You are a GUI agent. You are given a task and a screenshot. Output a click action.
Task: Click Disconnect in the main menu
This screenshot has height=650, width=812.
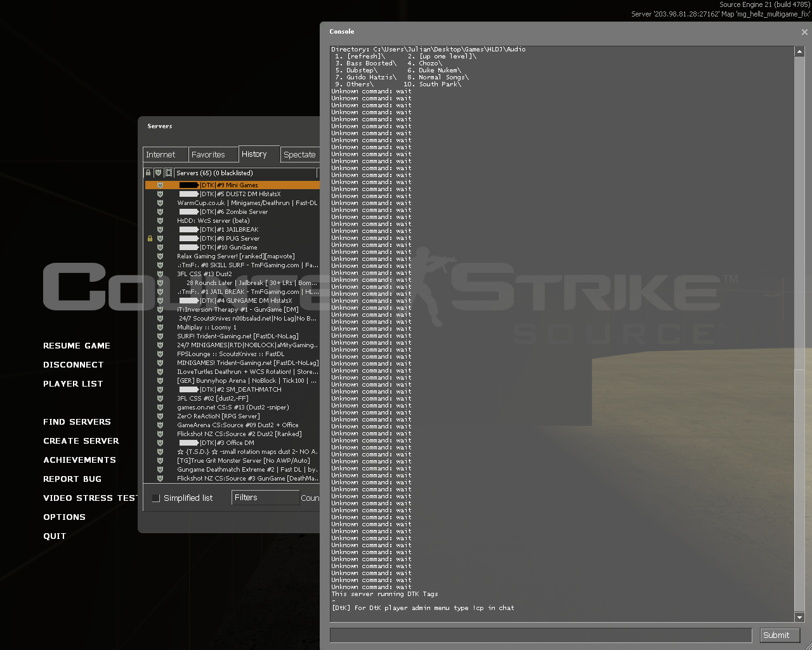[73, 365]
